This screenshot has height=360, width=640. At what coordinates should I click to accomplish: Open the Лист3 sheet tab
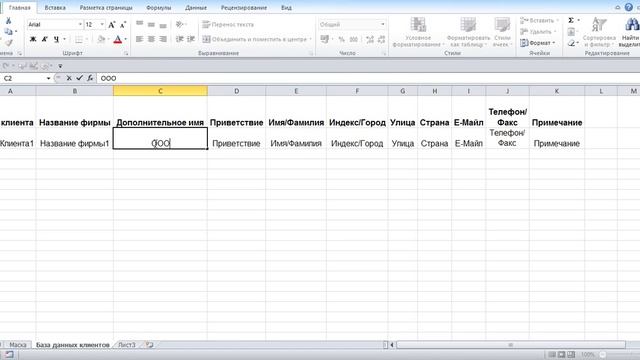127,345
